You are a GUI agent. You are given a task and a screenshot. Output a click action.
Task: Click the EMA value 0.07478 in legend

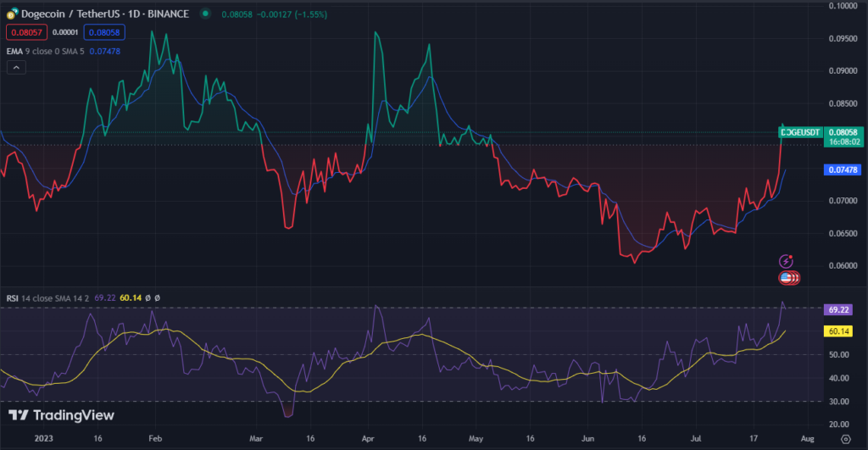click(104, 52)
